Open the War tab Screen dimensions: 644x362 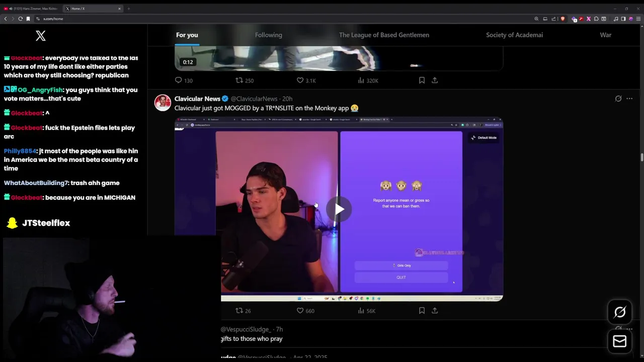click(x=606, y=35)
